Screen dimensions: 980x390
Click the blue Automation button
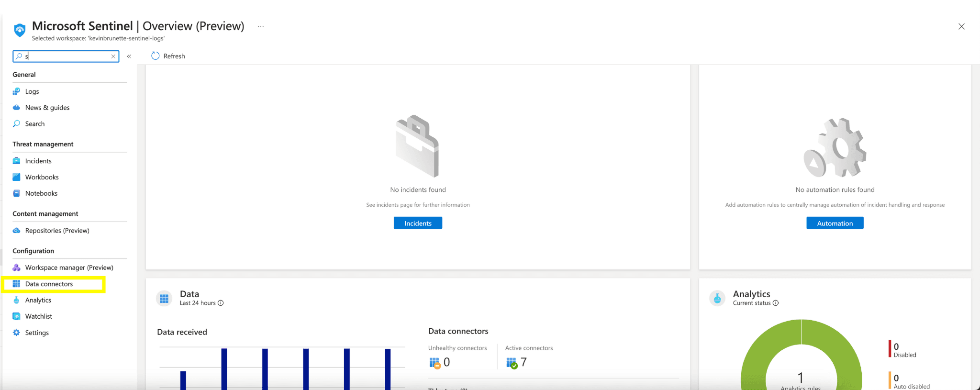coord(835,223)
